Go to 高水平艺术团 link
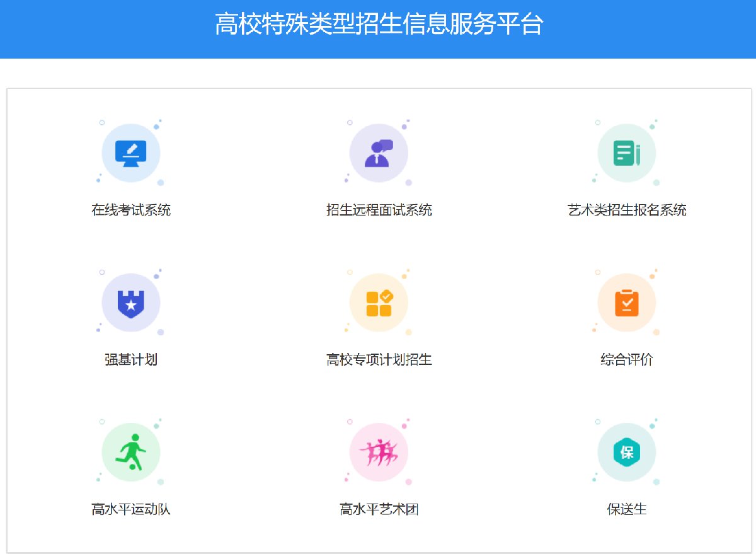This screenshot has height=554, width=756. pos(379,509)
